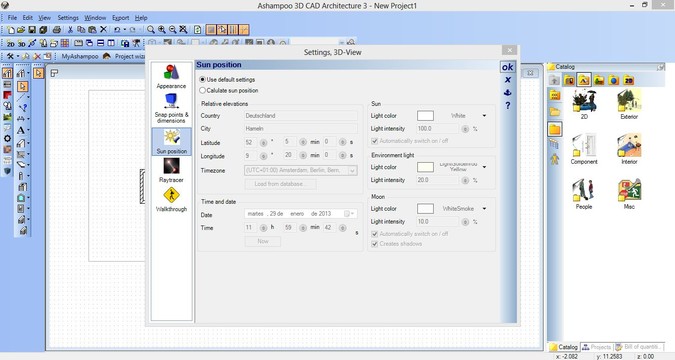Click the Zoom in magnifier icon

point(161,29)
